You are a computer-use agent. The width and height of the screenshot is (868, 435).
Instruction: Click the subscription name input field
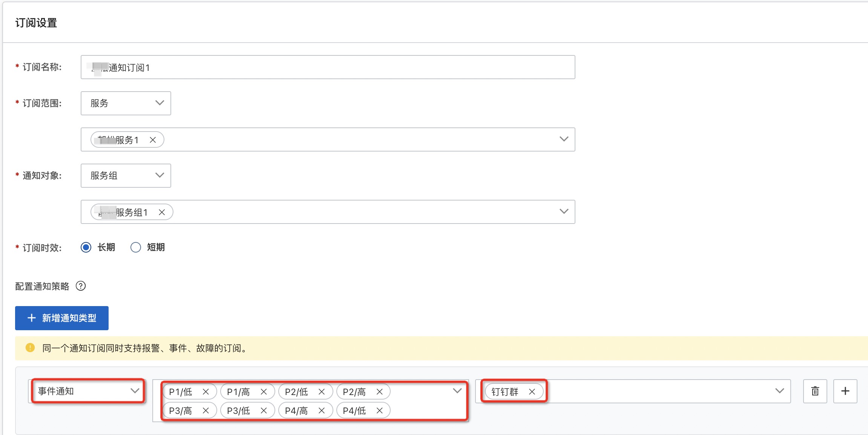point(328,67)
